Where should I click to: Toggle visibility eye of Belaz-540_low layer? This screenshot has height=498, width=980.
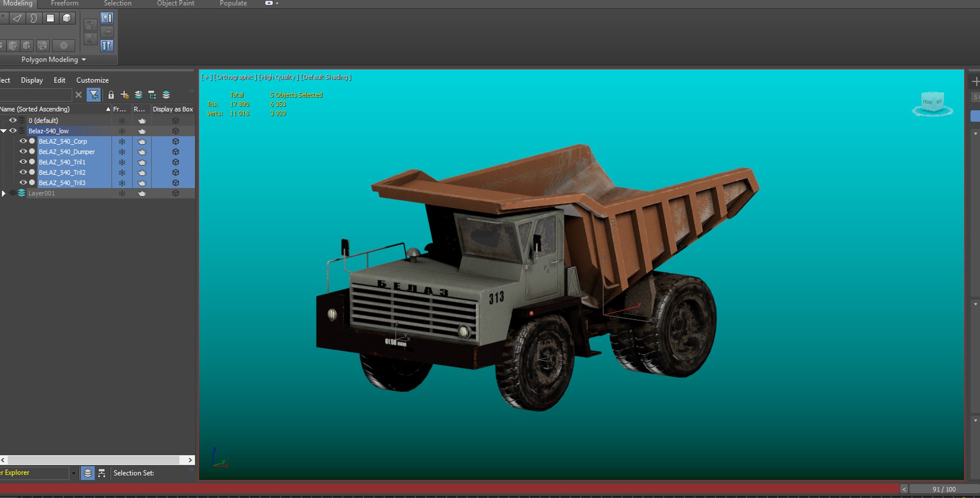13,131
